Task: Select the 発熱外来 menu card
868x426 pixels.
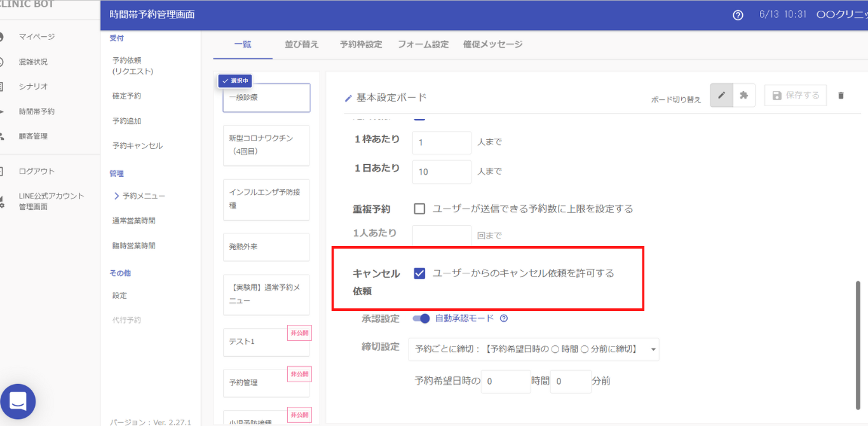Action: coord(266,247)
